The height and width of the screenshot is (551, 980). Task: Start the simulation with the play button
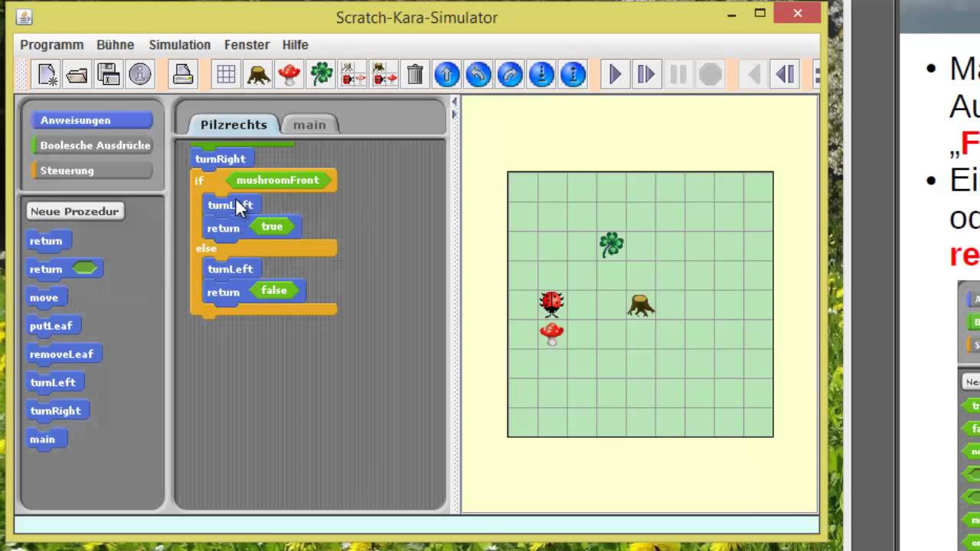(x=615, y=74)
